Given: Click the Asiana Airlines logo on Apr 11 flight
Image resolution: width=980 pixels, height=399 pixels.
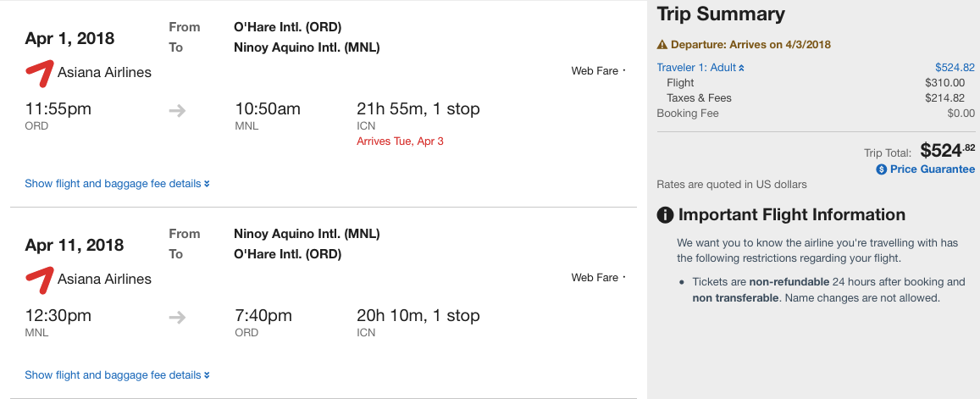Looking at the screenshot, I should pyautogui.click(x=39, y=280).
